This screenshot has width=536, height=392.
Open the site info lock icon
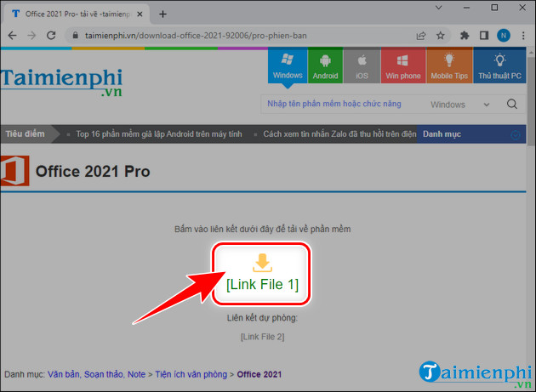point(75,36)
